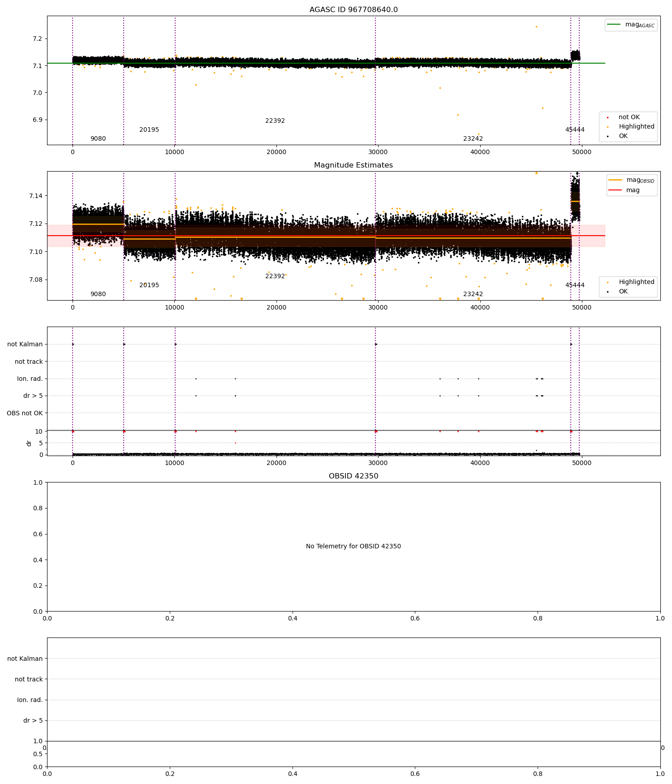672x784 pixels.
Task: Click the 6.9 y-axis tick label
Action: click(x=37, y=120)
